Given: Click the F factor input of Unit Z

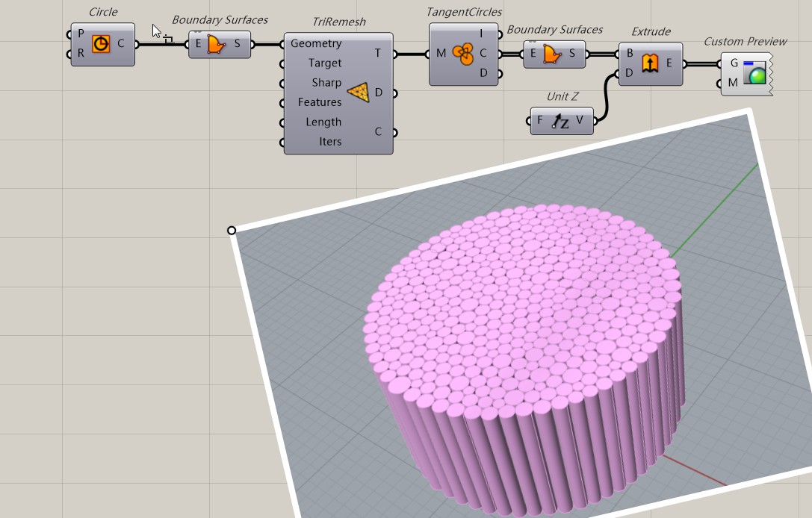Looking at the screenshot, I should click(x=539, y=121).
